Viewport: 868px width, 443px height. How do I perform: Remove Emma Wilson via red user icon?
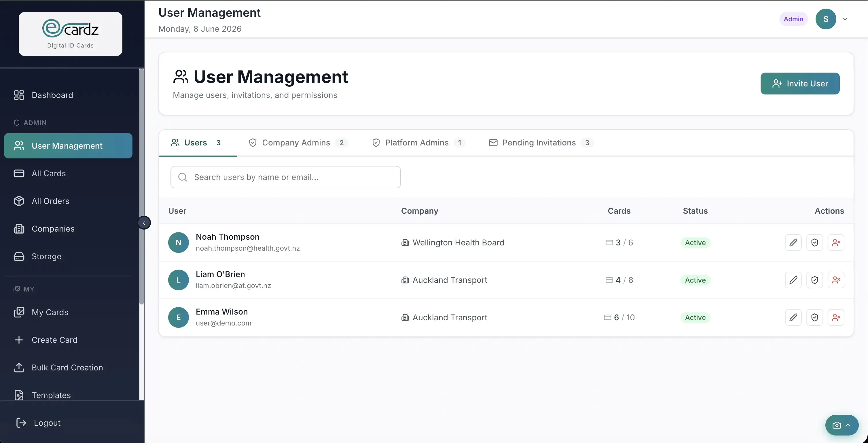pyautogui.click(x=836, y=317)
